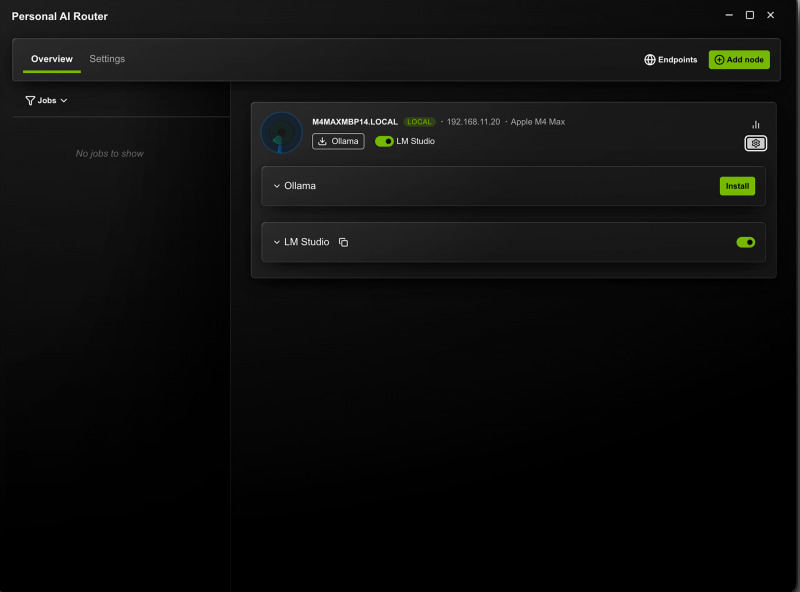Image resolution: width=800 pixels, height=592 pixels.
Task: Click the M4MAXMBP14.LOCAL hostname
Action: point(355,122)
